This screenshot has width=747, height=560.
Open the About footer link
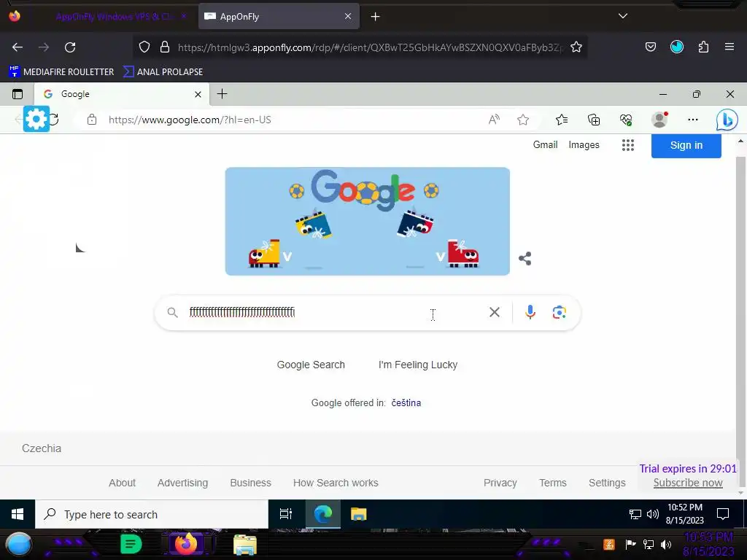click(122, 483)
